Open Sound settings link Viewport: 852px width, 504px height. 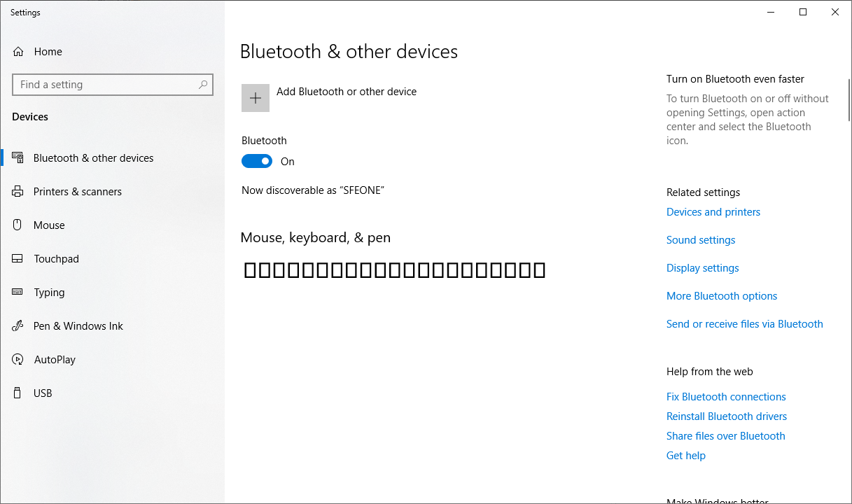tap(701, 240)
